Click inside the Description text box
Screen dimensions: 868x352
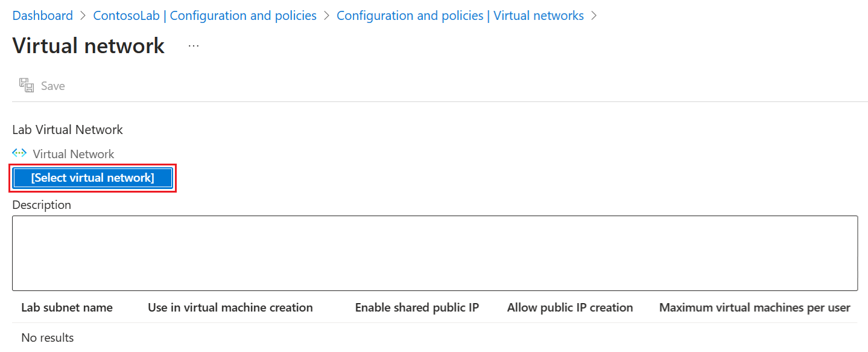(434, 252)
